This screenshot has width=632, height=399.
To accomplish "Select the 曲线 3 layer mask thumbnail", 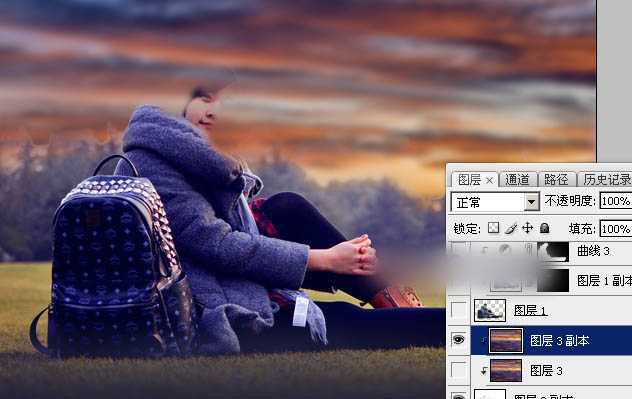I will 553,251.
